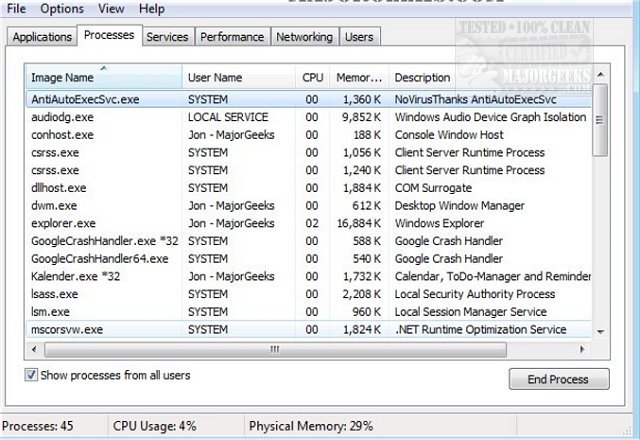Click the horizontal scrollbar left arrow
The image size is (640, 440).
pos(34,349)
